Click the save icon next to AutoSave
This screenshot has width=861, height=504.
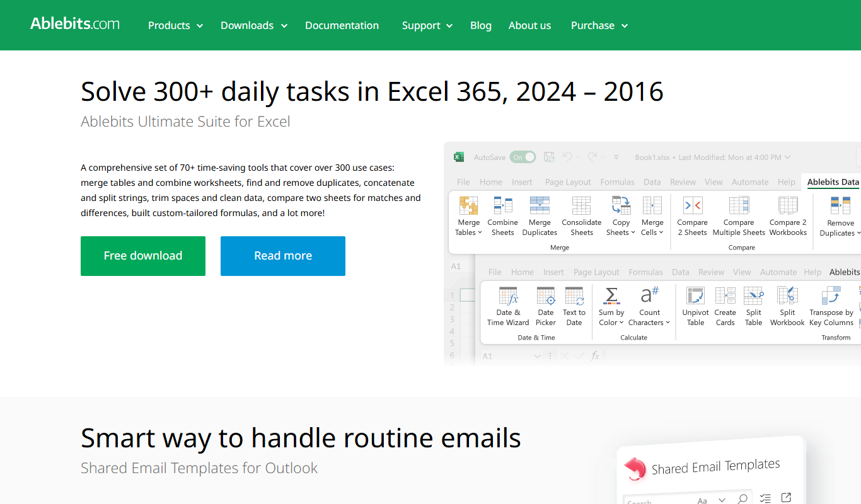click(x=549, y=157)
